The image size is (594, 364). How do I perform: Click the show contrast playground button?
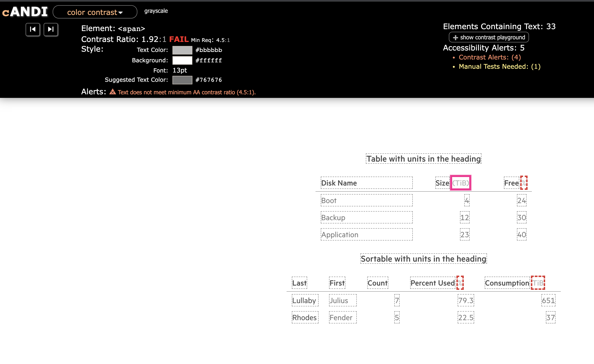[488, 37]
